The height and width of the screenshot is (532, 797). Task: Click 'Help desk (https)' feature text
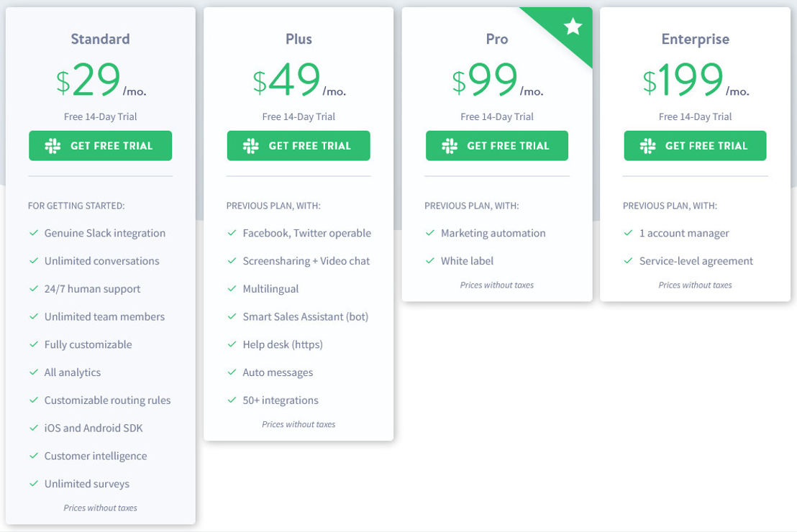(x=283, y=344)
